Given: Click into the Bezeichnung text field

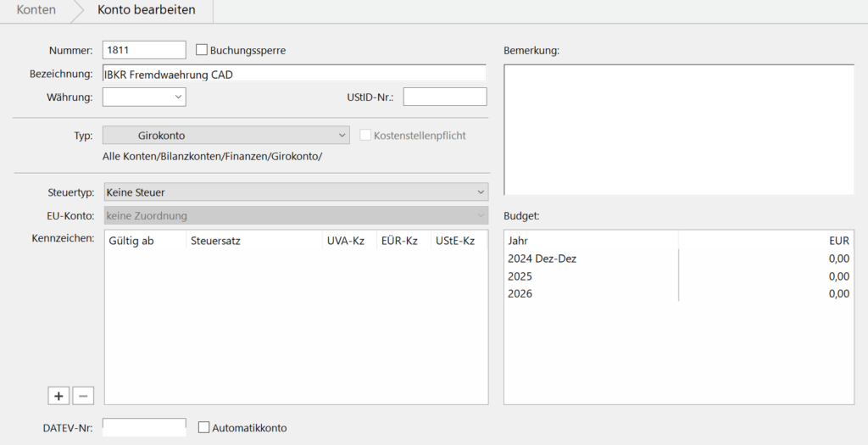Looking at the screenshot, I should tap(293, 74).
